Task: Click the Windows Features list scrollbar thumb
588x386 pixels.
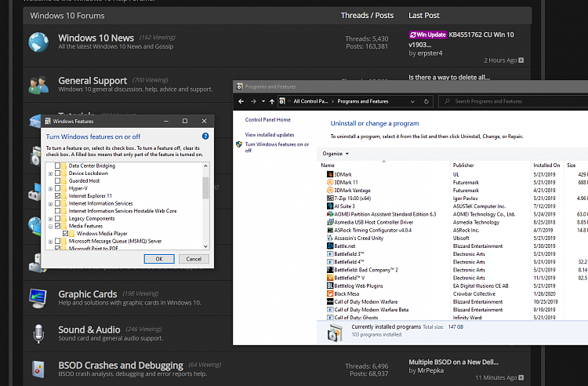Action: [x=205, y=188]
